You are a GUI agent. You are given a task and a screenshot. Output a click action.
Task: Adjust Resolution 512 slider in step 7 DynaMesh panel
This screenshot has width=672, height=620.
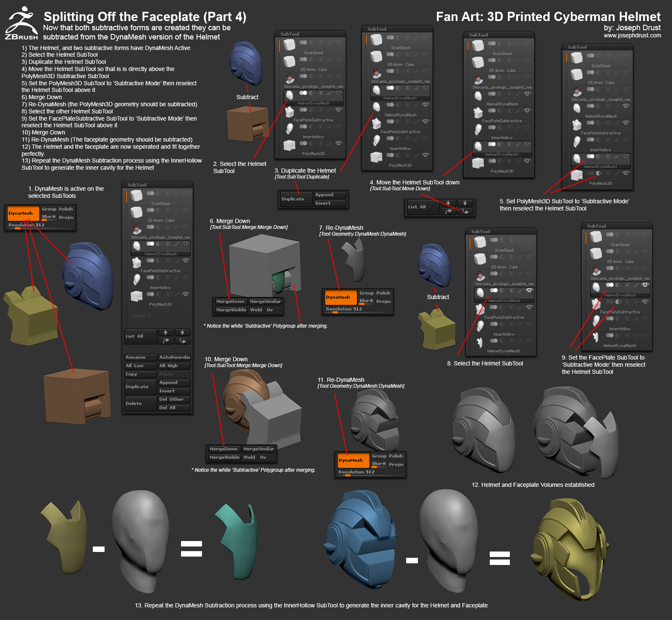click(358, 310)
